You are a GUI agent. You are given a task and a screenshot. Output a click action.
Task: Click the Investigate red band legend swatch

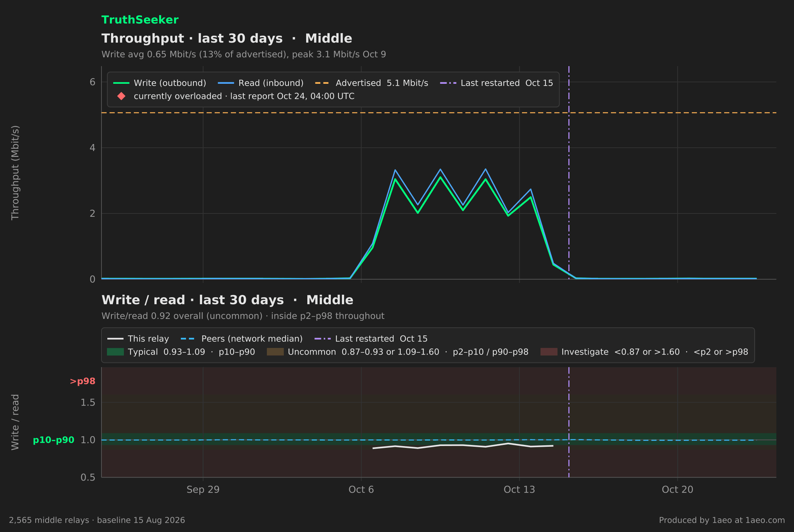[x=549, y=352]
